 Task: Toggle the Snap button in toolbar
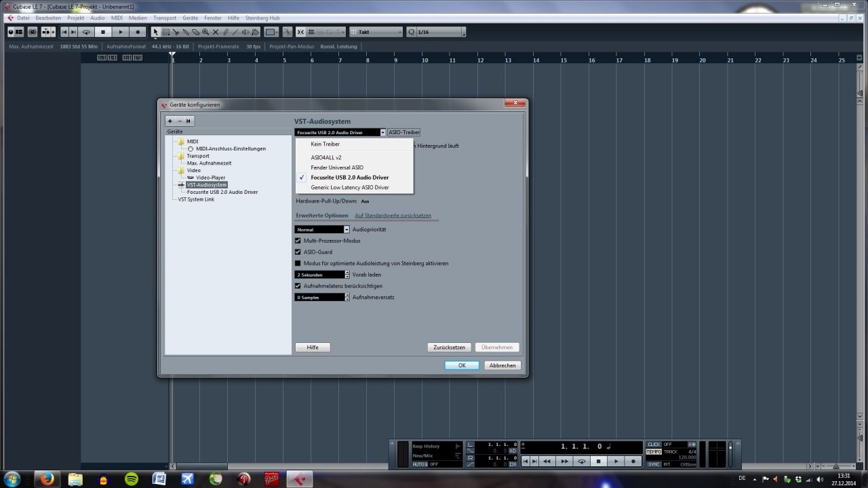(x=301, y=32)
